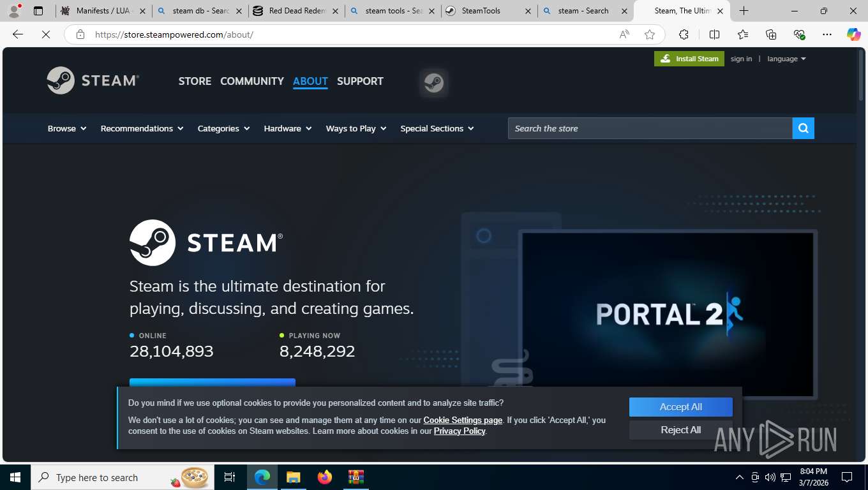This screenshot has width=868, height=490.
Task: Open the language dropdown
Action: pyautogui.click(x=786, y=59)
